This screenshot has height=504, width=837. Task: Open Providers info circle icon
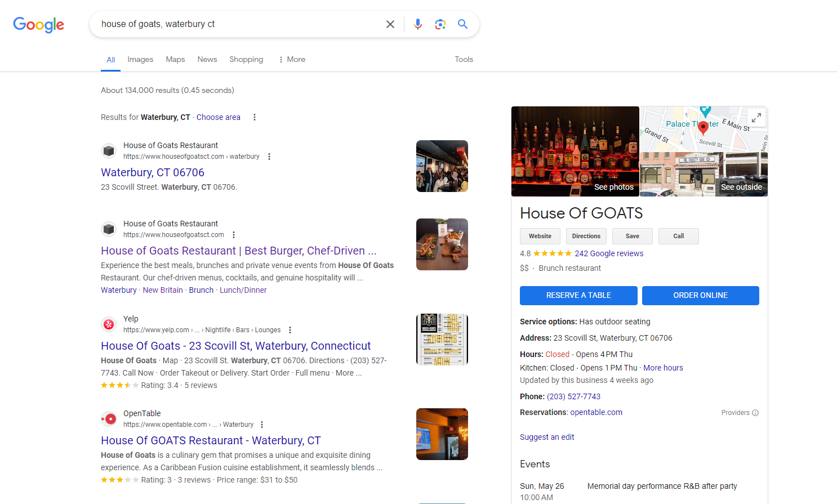click(x=755, y=413)
